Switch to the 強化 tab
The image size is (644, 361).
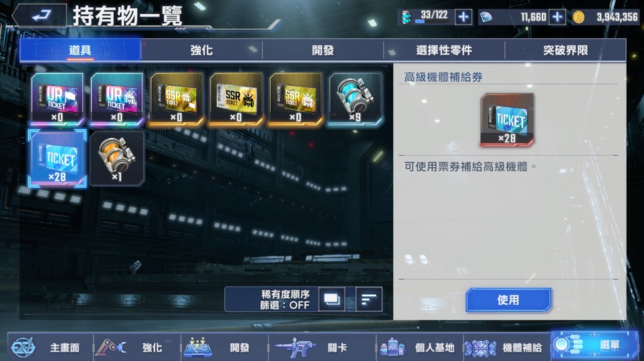202,50
